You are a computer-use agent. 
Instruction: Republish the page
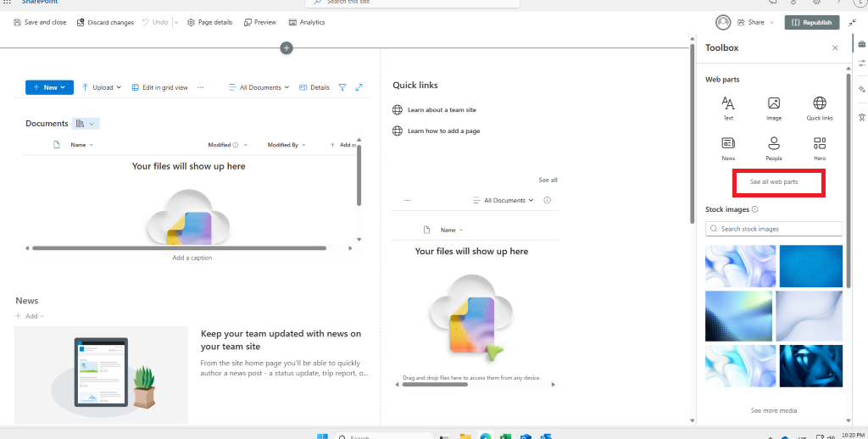[x=811, y=22]
